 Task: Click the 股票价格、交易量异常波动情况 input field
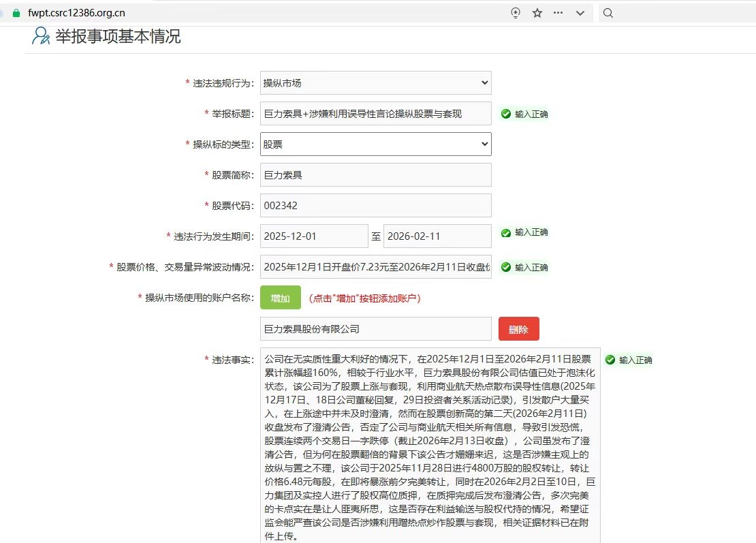coord(375,266)
